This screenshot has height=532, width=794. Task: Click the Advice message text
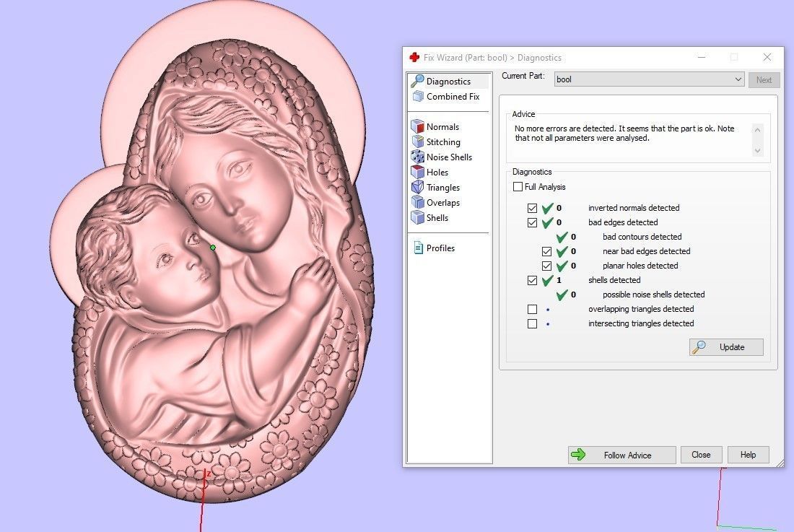(624, 133)
